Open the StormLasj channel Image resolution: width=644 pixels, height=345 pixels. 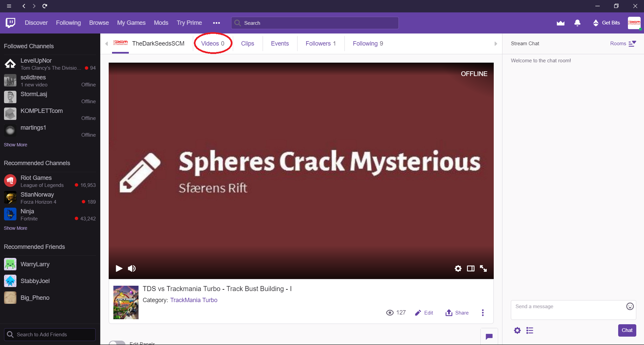pyautogui.click(x=50, y=97)
